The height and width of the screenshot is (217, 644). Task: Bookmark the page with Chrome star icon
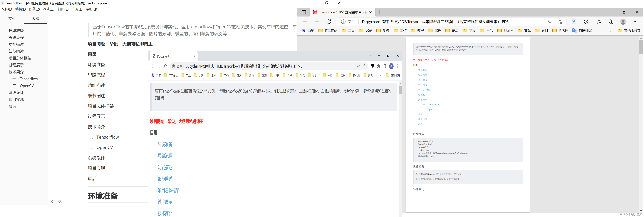(x=365, y=66)
